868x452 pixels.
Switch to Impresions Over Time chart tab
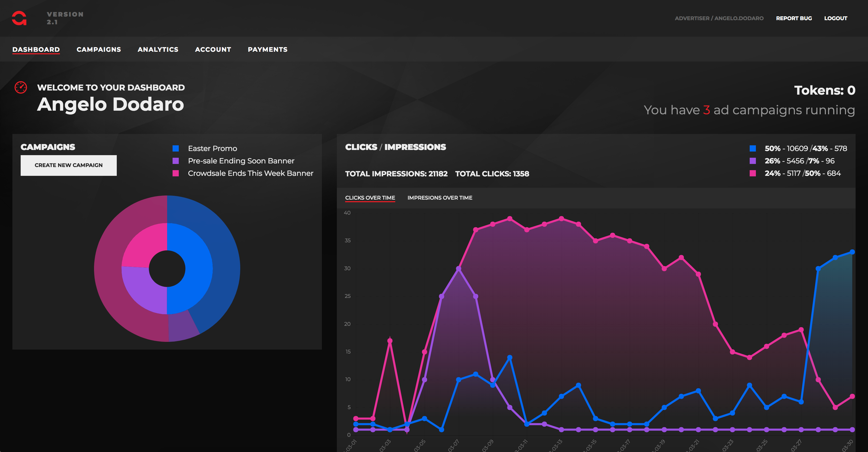click(x=439, y=198)
